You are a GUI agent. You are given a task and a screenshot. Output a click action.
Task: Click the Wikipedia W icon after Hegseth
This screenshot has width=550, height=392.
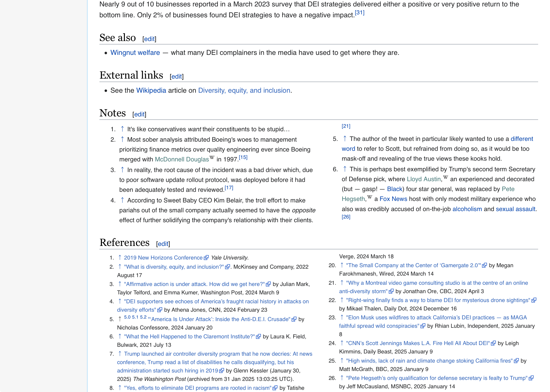click(370, 197)
